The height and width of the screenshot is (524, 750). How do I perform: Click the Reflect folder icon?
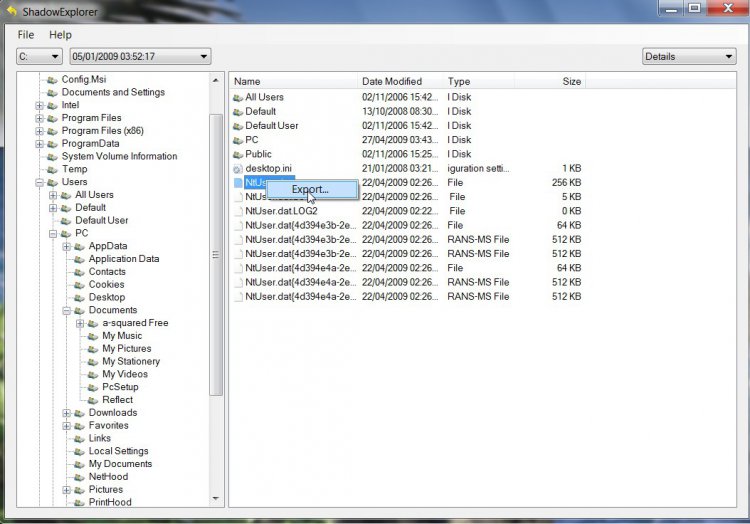[x=92, y=401]
